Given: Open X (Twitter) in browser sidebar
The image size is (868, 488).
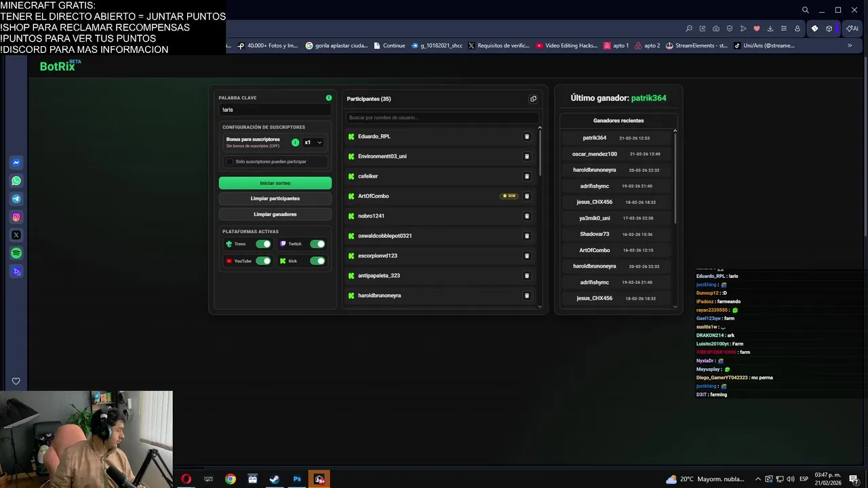Looking at the screenshot, I should coord(16,235).
